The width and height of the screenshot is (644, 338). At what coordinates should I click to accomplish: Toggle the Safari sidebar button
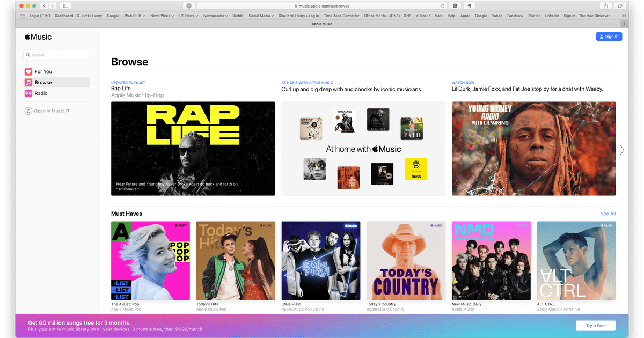click(65, 6)
